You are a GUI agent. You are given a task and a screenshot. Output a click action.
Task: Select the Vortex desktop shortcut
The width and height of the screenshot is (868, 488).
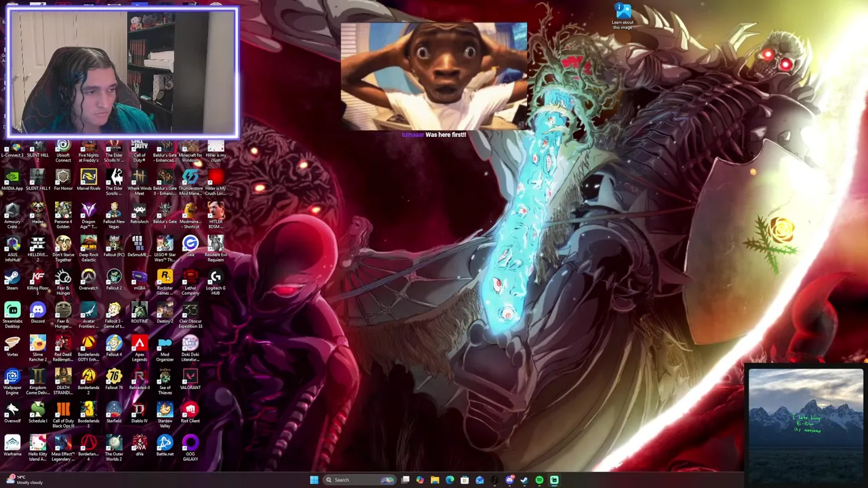tap(12, 347)
